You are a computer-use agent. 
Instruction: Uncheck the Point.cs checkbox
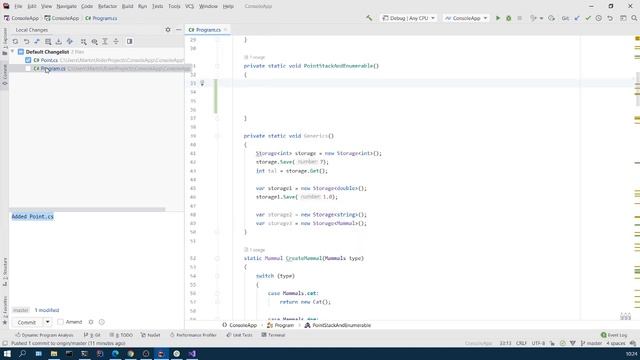pyautogui.click(x=28, y=60)
